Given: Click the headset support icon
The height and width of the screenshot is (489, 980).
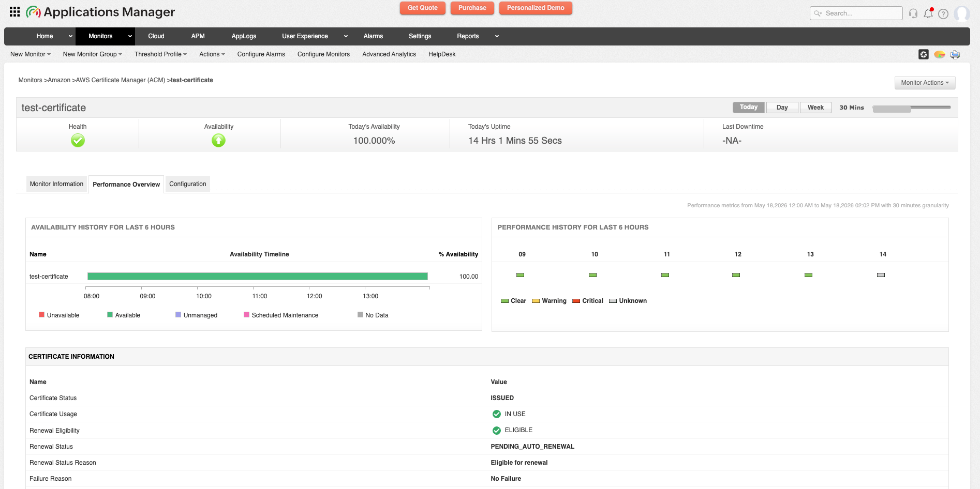Looking at the screenshot, I should [x=913, y=13].
